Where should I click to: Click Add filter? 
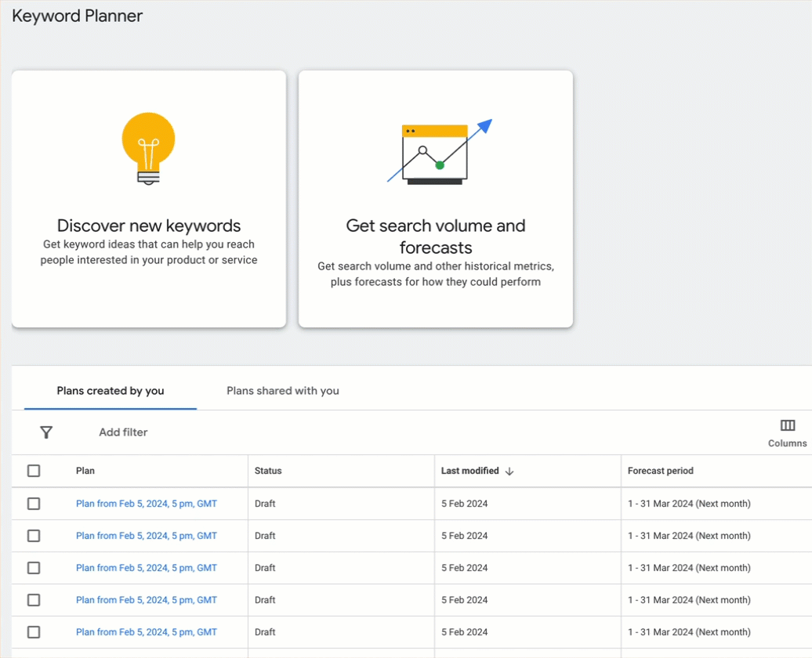[x=123, y=432]
